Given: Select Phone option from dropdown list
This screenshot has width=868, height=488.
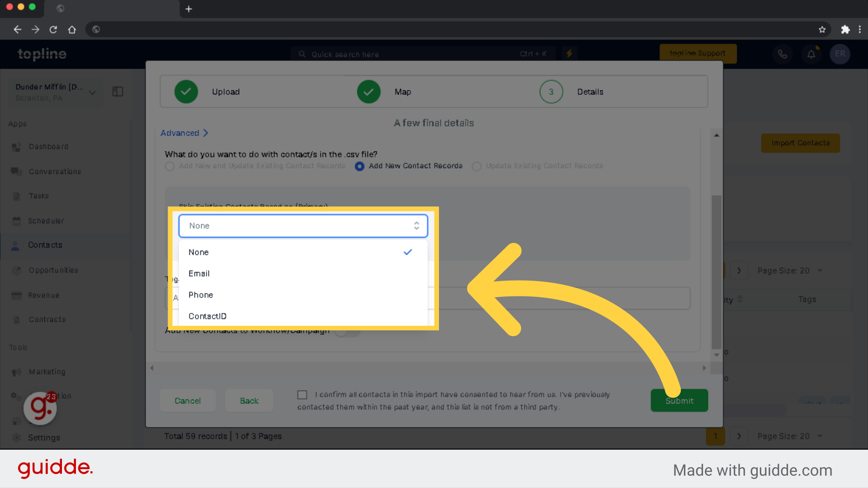Looking at the screenshot, I should 200,294.
